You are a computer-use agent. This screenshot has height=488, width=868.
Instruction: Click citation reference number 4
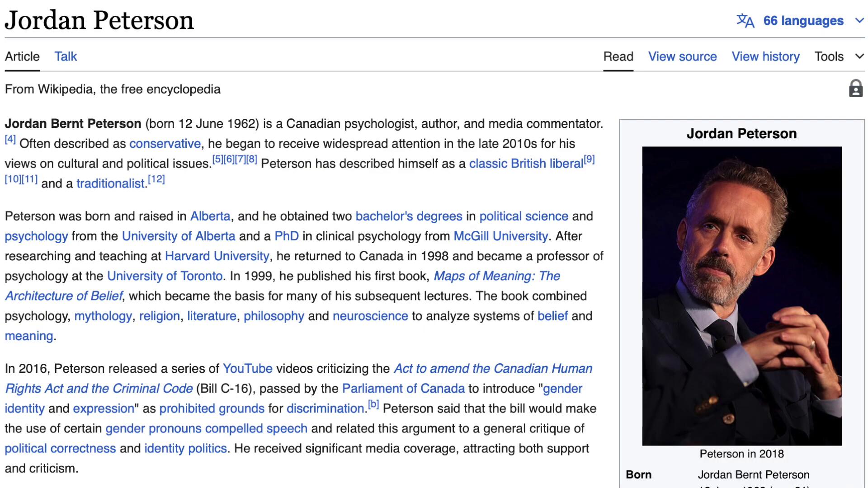(x=10, y=139)
